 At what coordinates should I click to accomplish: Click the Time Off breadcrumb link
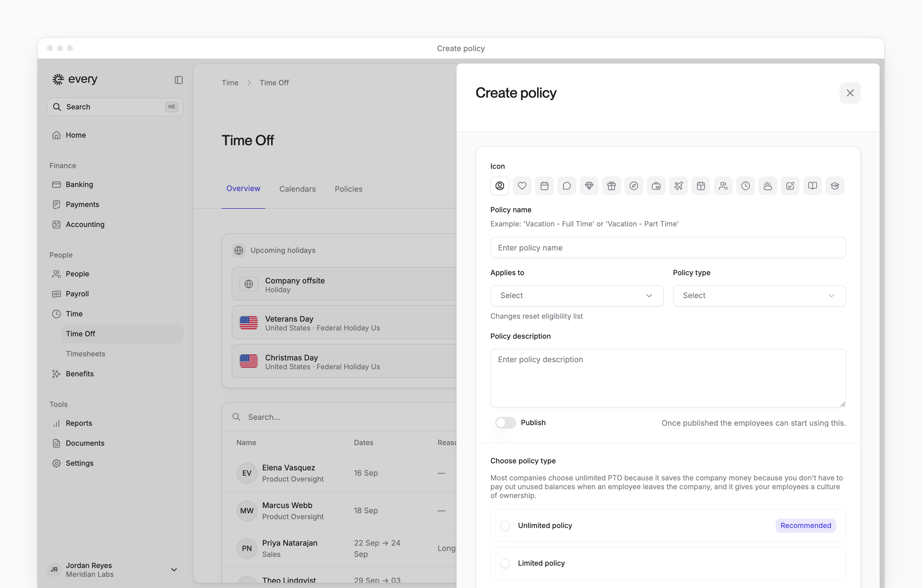point(274,83)
